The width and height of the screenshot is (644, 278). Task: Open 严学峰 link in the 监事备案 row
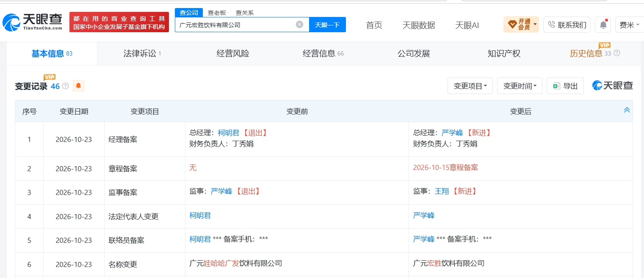[x=221, y=191]
